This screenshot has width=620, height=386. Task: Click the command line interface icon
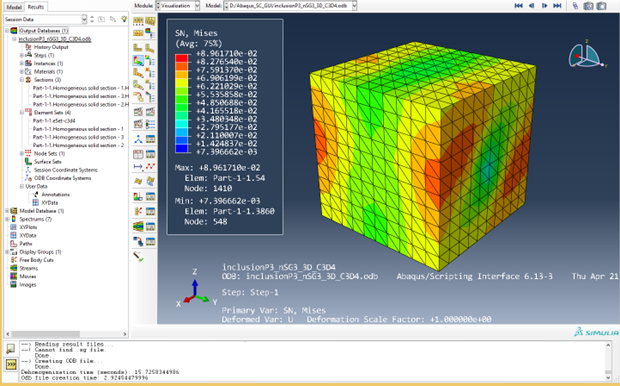(11, 364)
